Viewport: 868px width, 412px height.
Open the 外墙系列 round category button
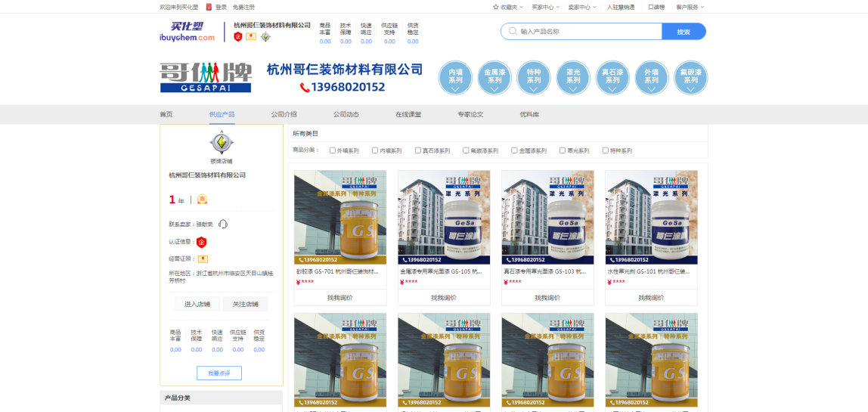pos(652,78)
